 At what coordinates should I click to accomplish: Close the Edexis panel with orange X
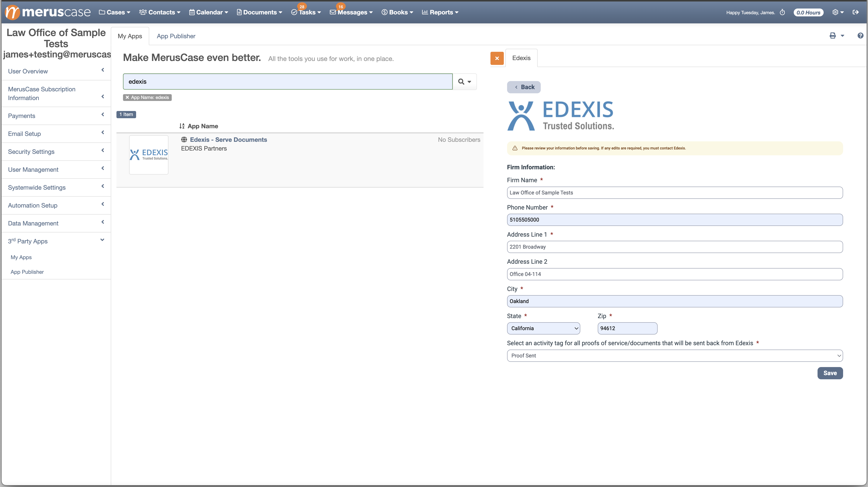click(497, 58)
